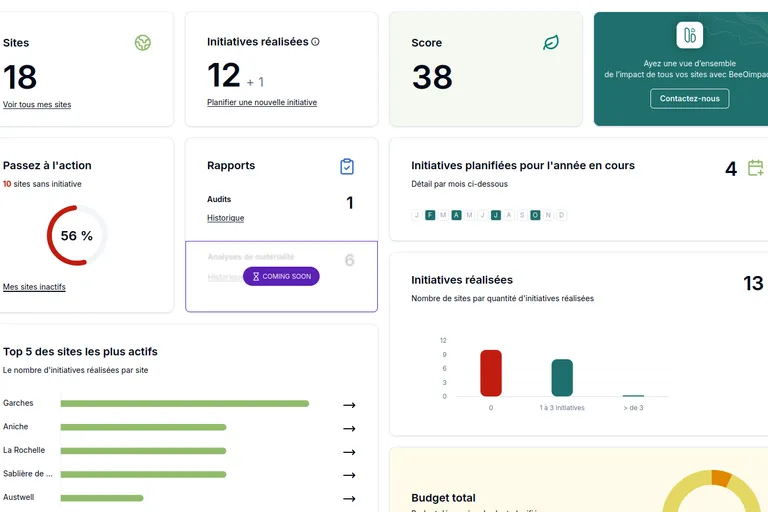Click the clipboard check icon in the Rapports card

[x=347, y=167]
